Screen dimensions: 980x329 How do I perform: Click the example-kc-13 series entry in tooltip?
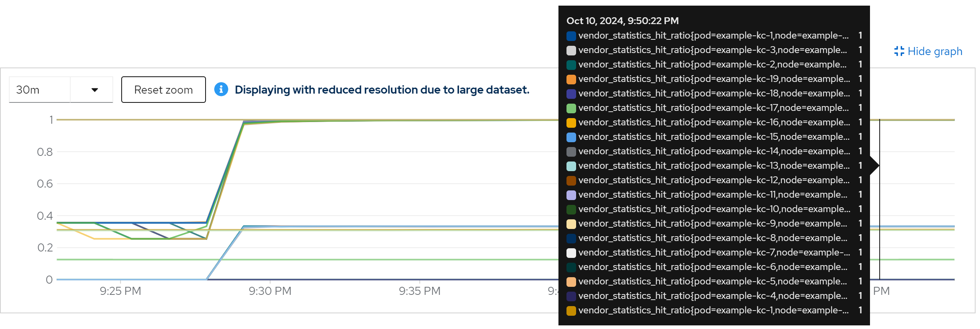tap(713, 166)
